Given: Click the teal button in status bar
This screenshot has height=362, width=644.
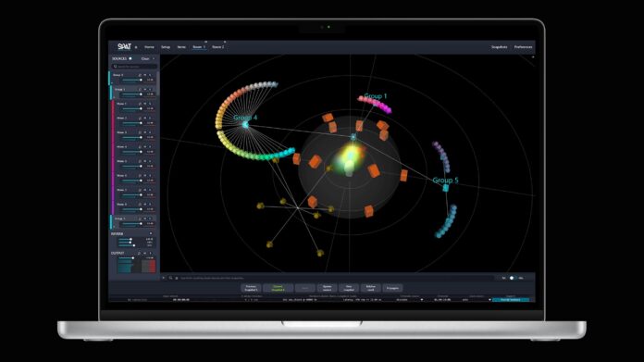Looking at the screenshot, I should point(511,300).
